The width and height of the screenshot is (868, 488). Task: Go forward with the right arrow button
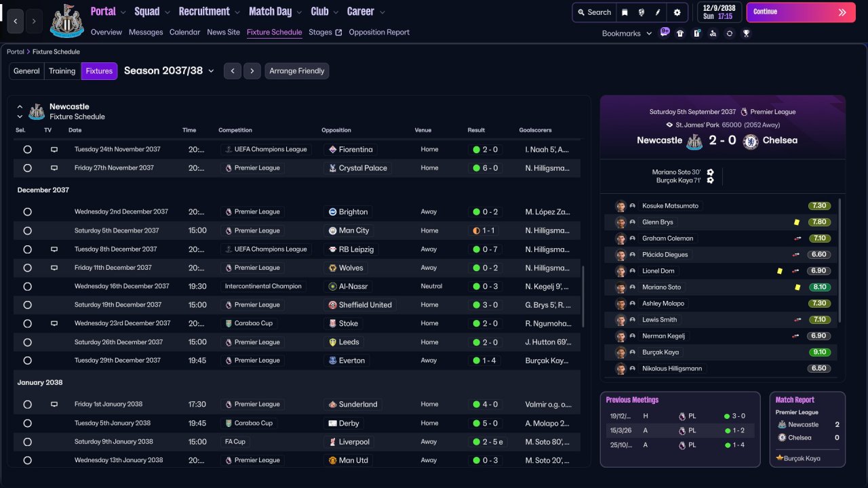pos(35,21)
